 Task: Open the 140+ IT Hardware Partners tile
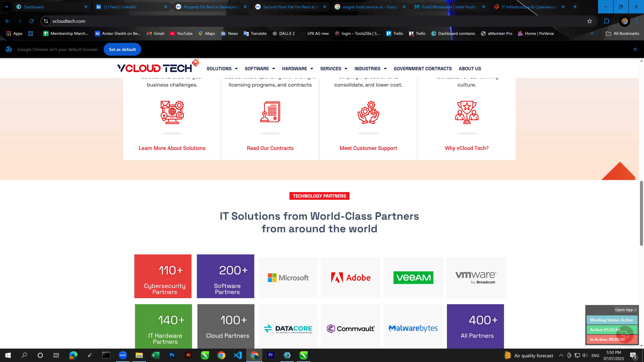(x=163, y=326)
